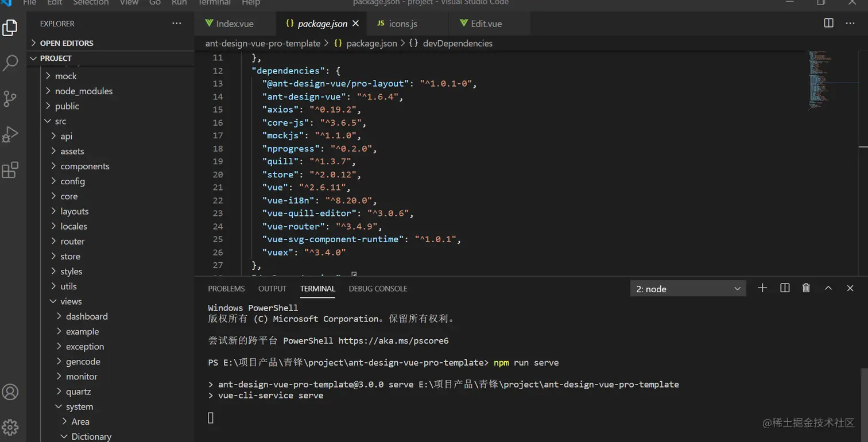This screenshot has width=868, height=442.
Task: Switch to the OUTPUT panel tab
Action: pyautogui.click(x=272, y=289)
